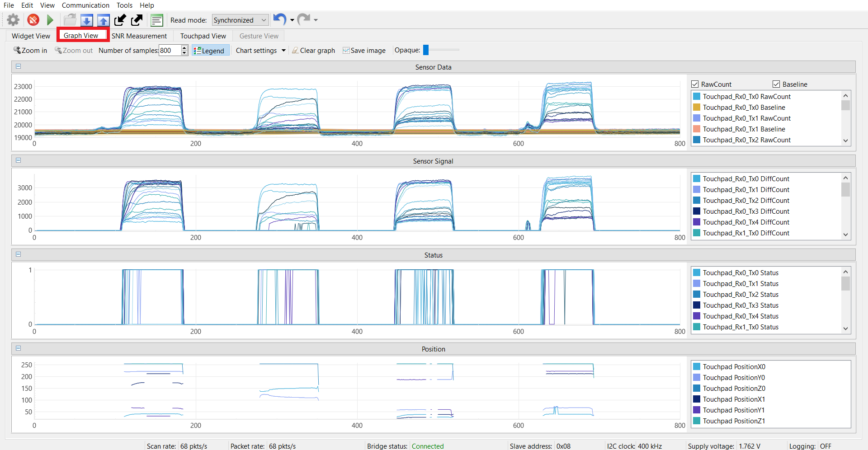The height and width of the screenshot is (450, 868).
Task: Toggle the RawCount checkbox
Action: point(695,84)
